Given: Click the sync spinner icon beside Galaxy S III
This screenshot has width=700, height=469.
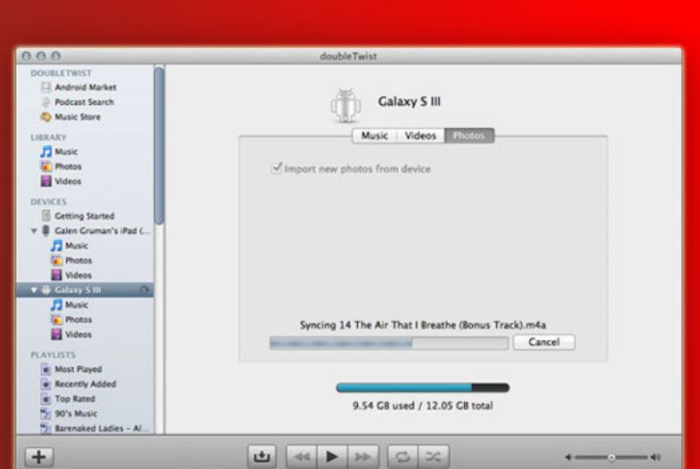Looking at the screenshot, I should point(144,290).
